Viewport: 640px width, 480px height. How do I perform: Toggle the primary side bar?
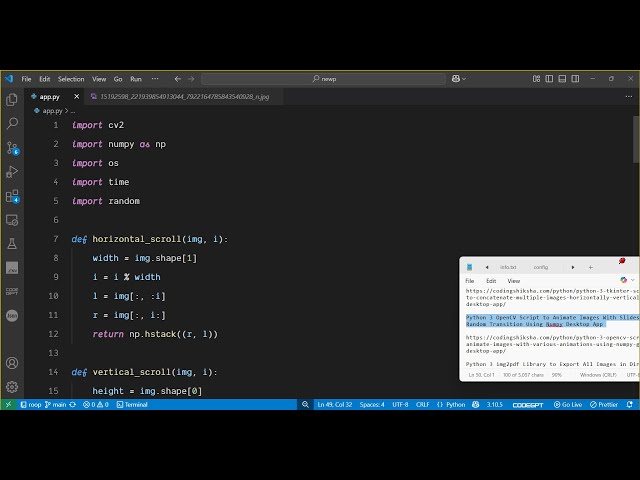[549, 79]
